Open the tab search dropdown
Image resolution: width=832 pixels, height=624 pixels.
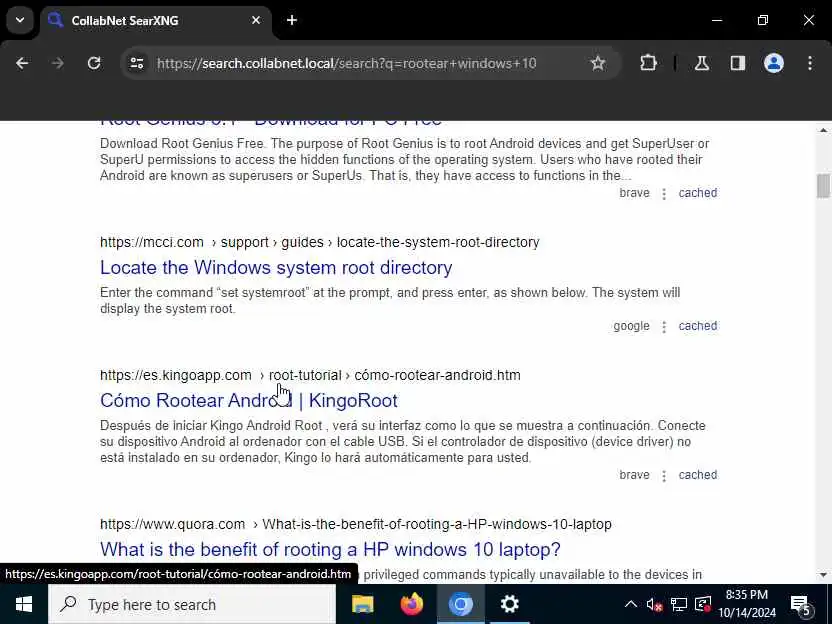click(x=20, y=20)
